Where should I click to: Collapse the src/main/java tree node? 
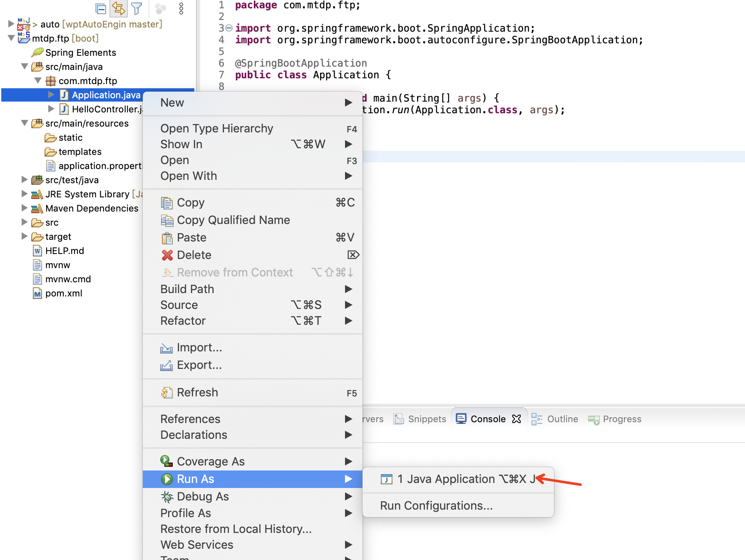[24, 67]
